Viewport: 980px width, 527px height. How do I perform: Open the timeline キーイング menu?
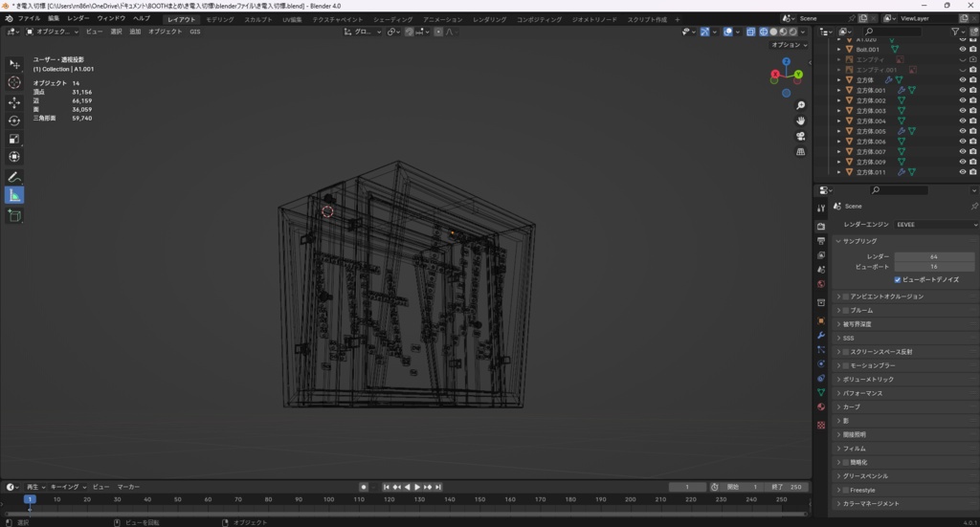[x=68, y=487]
